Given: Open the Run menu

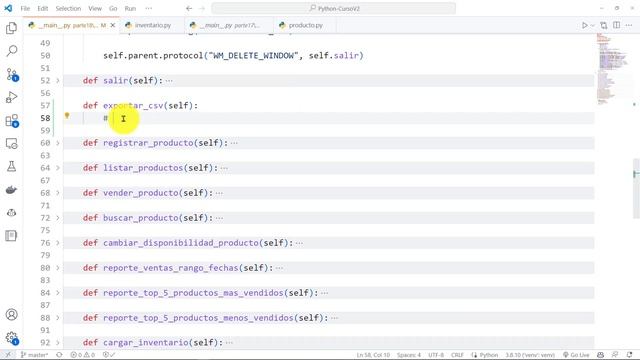Looking at the screenshot, I should [130, 8].
